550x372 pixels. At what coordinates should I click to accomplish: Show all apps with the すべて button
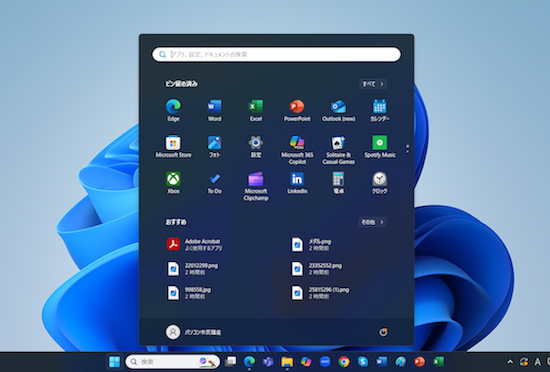click(373, 84)
